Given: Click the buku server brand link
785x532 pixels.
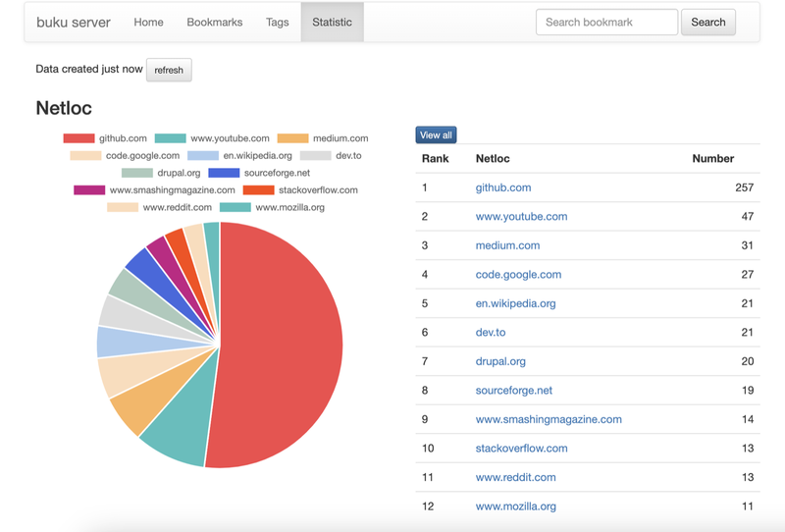Looking at the screenshot, I should (74, 22).
